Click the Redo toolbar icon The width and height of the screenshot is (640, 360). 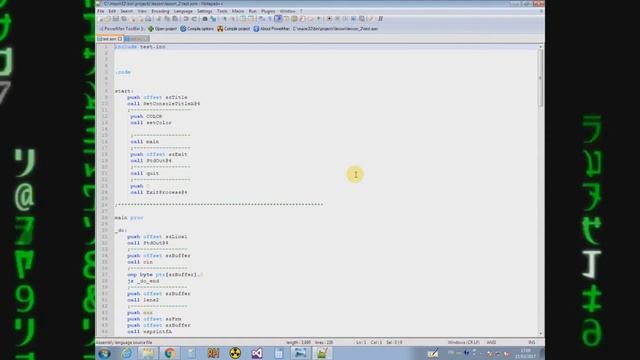pyautogui.click(x=194, y=19)
